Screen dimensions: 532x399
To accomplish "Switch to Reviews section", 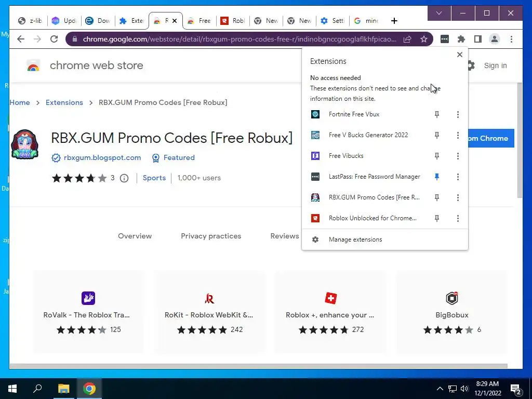I will [285, 236].
